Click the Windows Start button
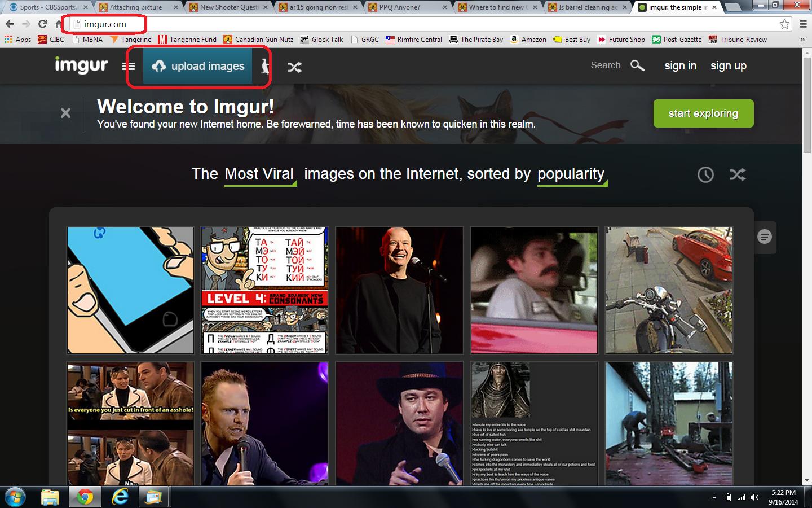The width and height of the screenshot is (812, 508). point(15,497)
